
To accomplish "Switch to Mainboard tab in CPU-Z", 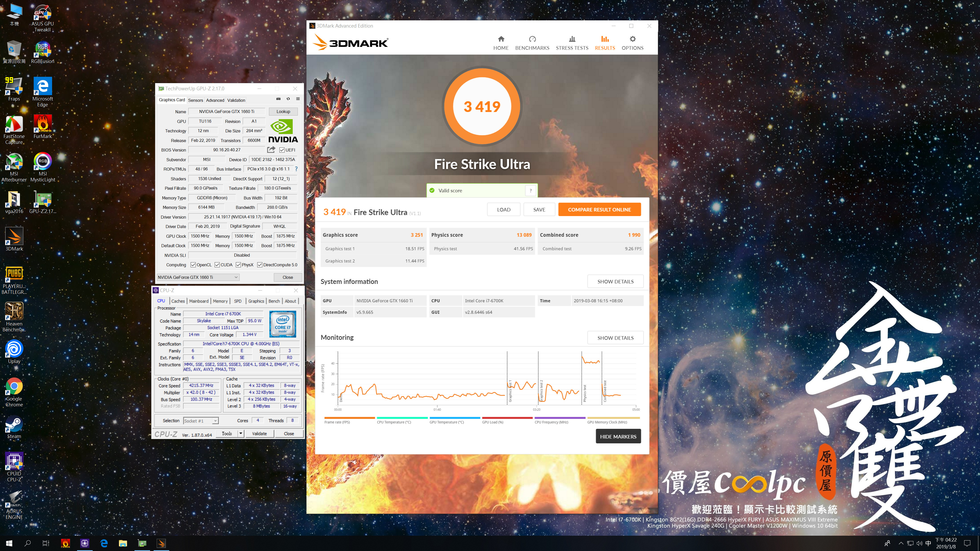I will 199,301.
